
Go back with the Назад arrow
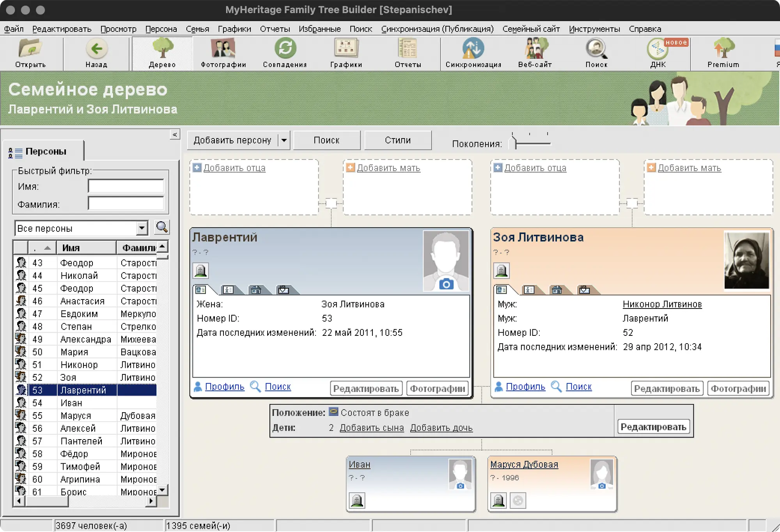point(96,53)
